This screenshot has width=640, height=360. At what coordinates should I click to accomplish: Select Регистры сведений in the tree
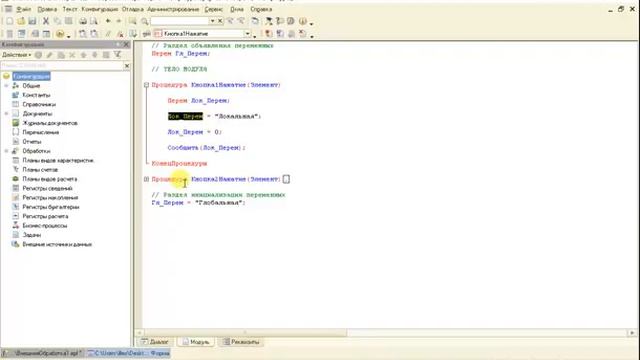pyautogui.click(x=47, y=189)
